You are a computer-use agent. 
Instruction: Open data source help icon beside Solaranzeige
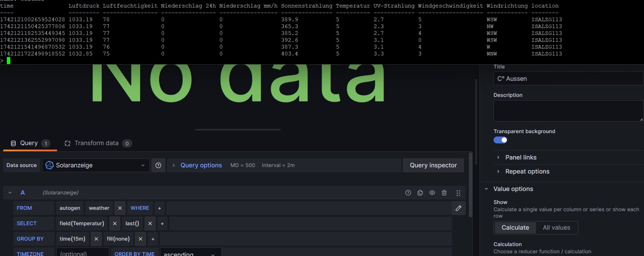coord(158,165)
